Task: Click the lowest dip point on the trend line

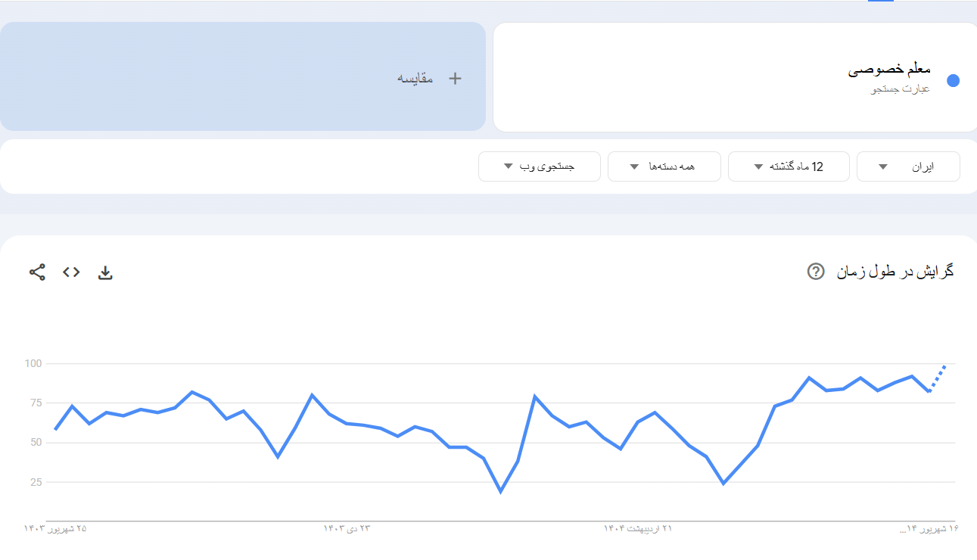Action: [x=501, y=491]
